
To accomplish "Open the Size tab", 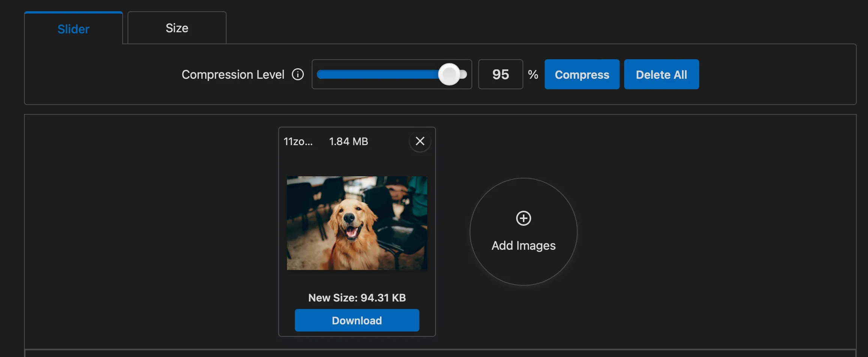I will [177, 28].
